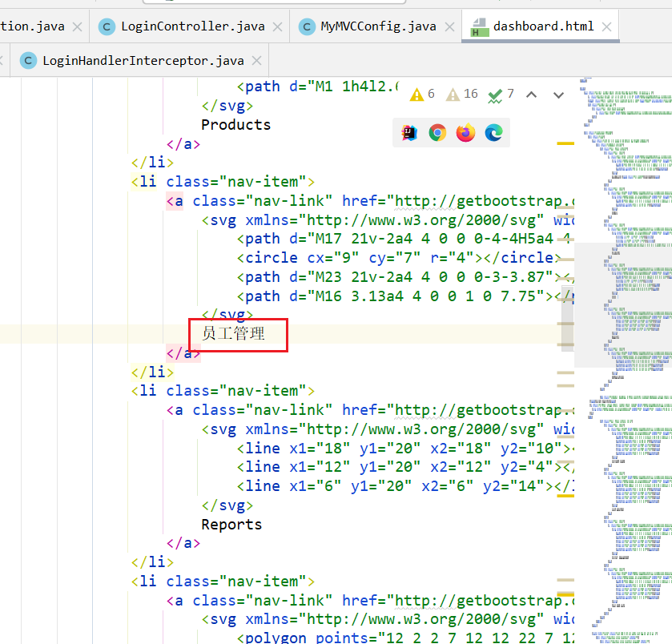Screen dimensions: 672x644
Task: Select the dashboard.html tab
Action: 543,26
